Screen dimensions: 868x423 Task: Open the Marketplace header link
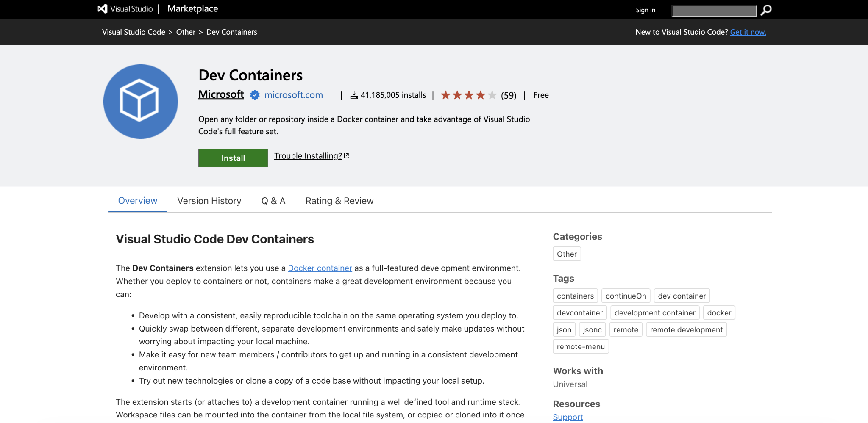coord(192,9)
